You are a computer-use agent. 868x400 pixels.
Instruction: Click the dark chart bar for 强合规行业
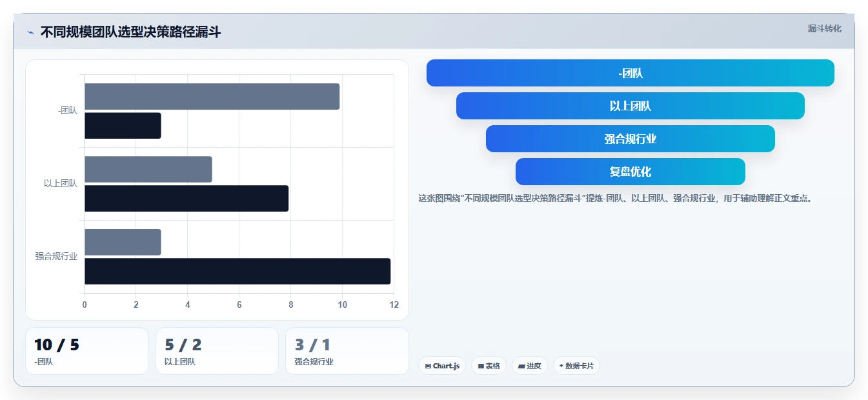point(237,271)
